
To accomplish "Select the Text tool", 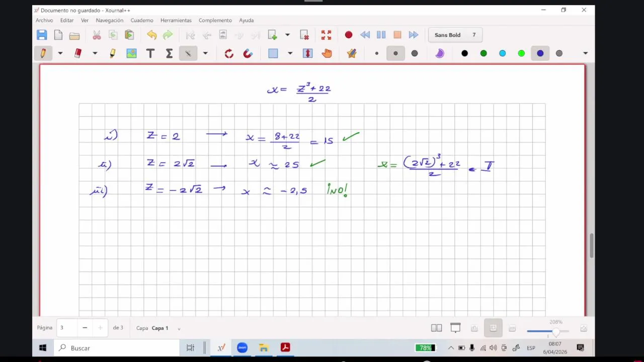I will tap(150, 53).
